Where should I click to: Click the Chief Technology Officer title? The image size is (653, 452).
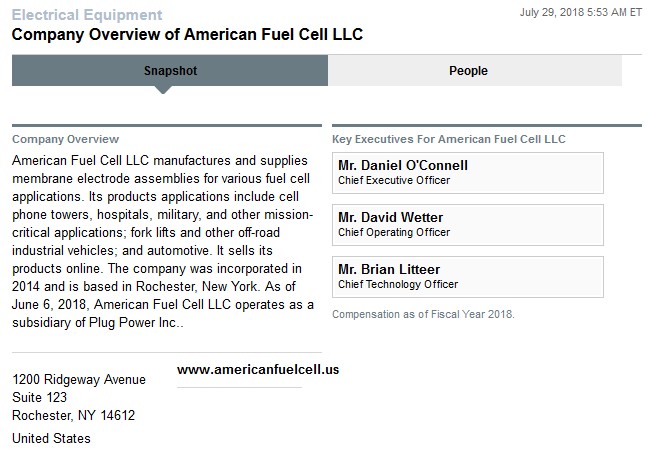pyautogui.click(x=396, y=285)
